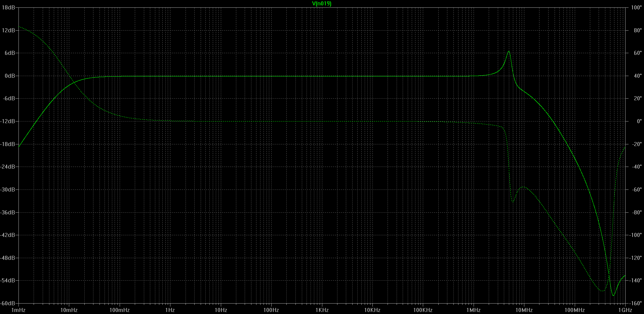Click the -80° phase axis label
Screen dimensions: 644x314
coord(637,212)
